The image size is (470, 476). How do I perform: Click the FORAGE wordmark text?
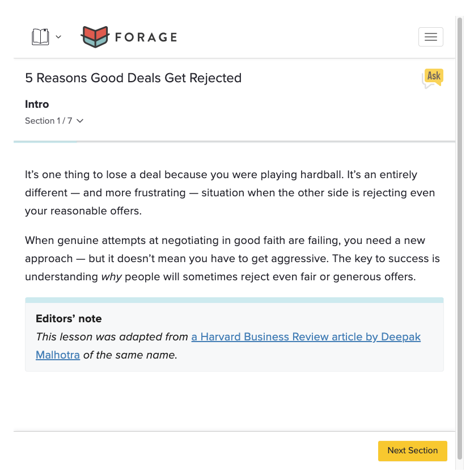(x=146, y=37)
